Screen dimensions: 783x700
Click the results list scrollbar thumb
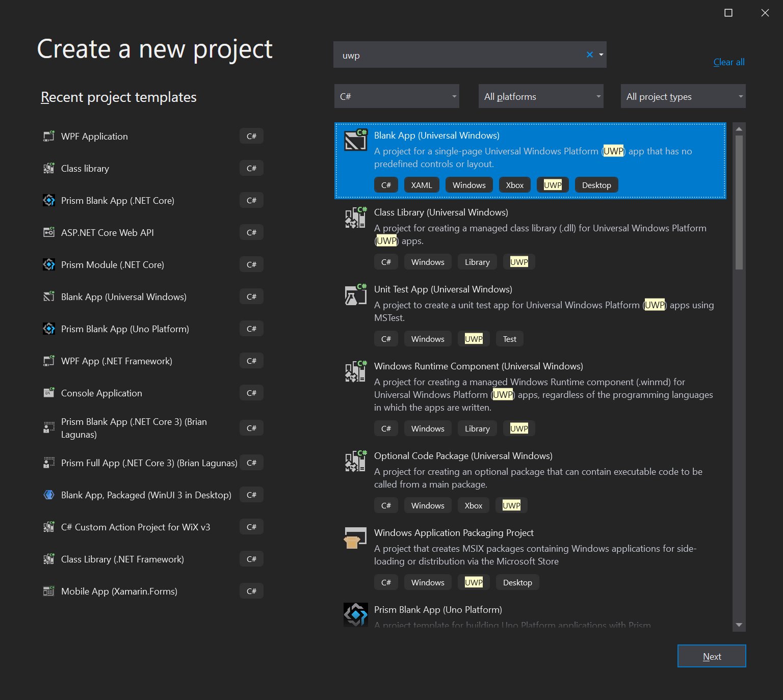tap(739, 202)
